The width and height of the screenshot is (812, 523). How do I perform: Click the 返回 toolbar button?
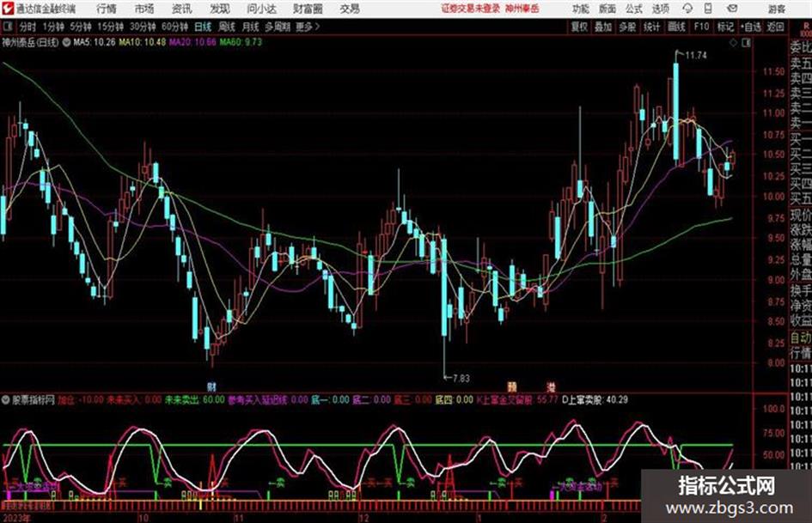(775, 27)
